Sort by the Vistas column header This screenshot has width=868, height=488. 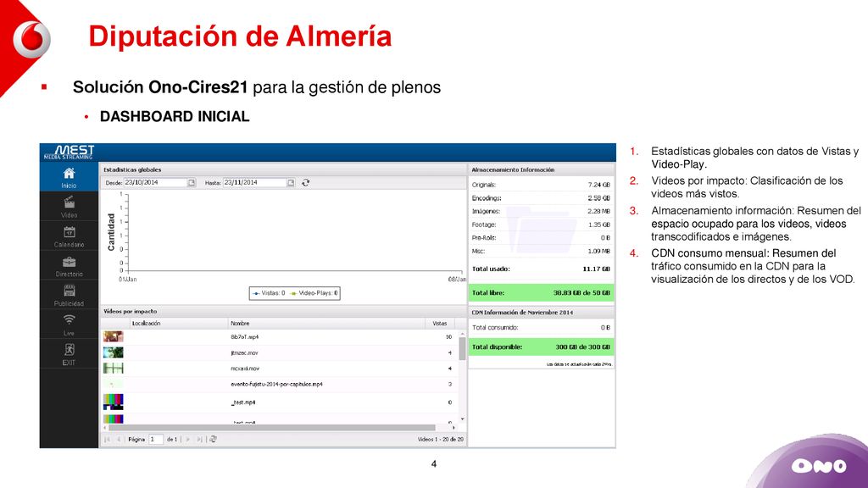click(440, 323)
